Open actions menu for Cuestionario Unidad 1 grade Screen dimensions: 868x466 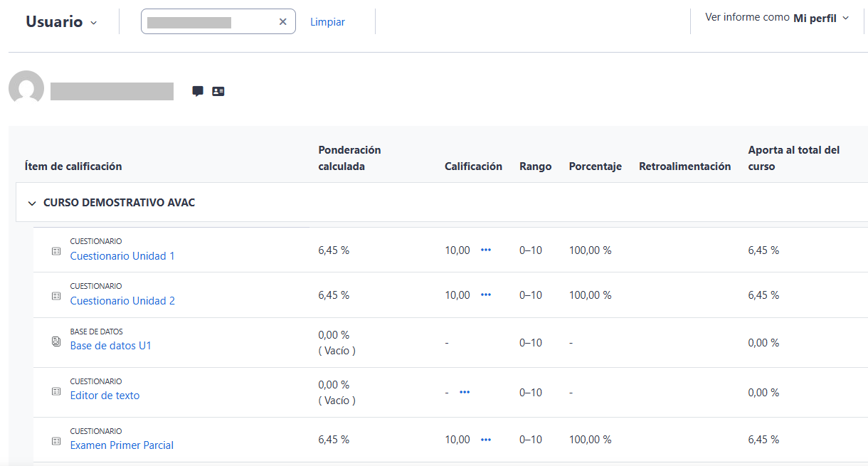pos(486,250)
